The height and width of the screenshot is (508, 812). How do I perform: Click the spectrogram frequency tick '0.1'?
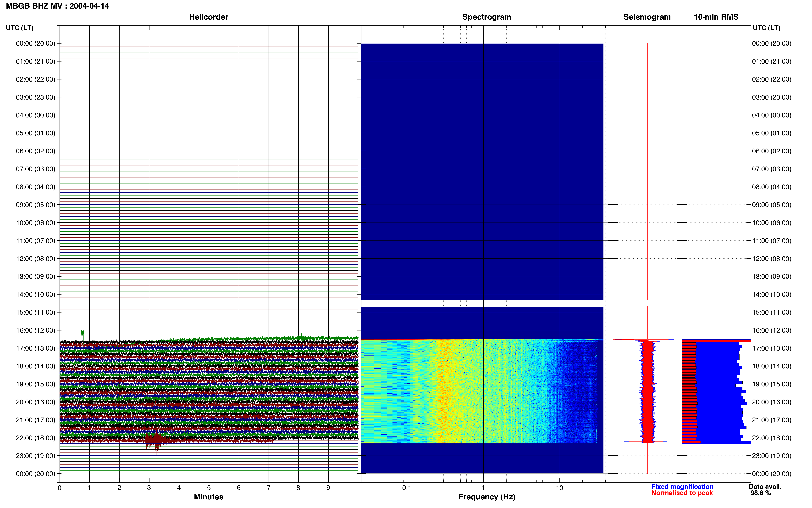pyautogui.click(x=407, y=487)
